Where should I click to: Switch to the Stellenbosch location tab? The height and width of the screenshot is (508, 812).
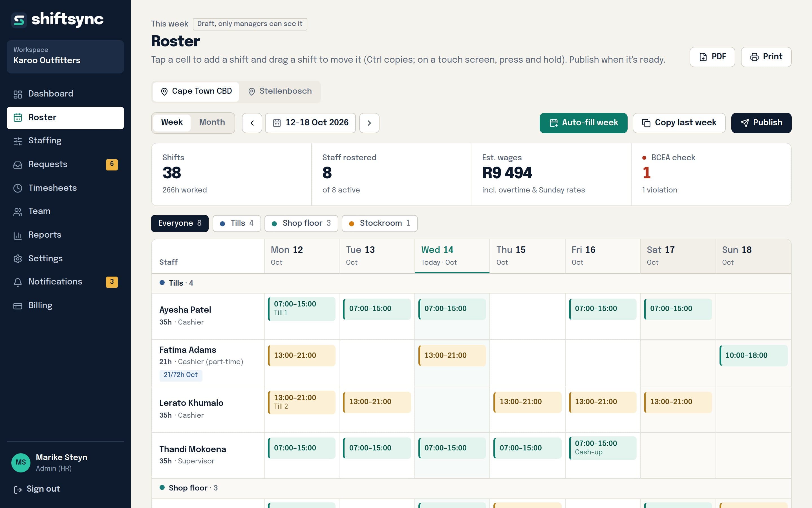[280, 91]
